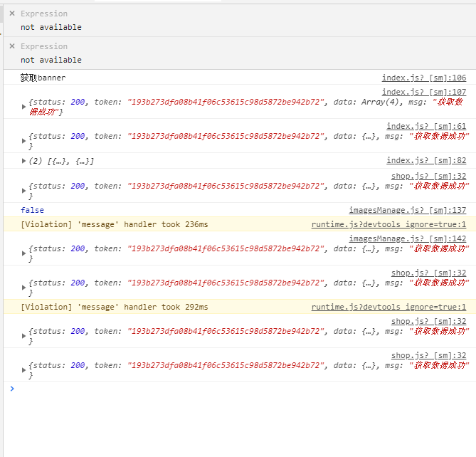Expand the (2) [{…}, {…}] array
The image size is (476, 457).
pyautogui.click(x=23, y=161)
